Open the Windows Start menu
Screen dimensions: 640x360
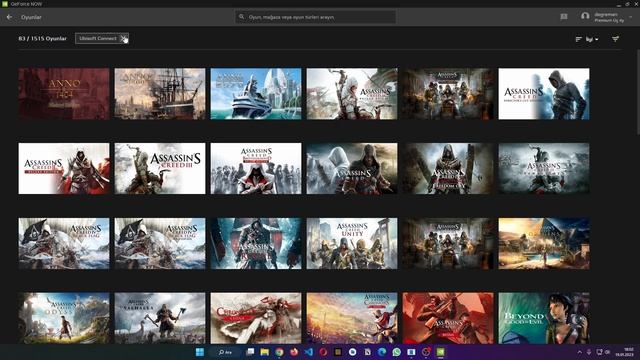pos(200,352)
